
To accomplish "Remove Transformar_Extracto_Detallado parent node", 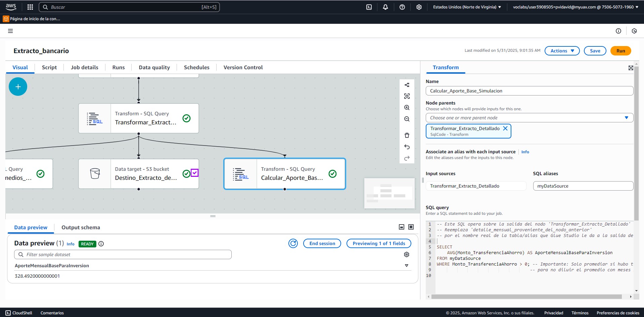I will [505, 128].
